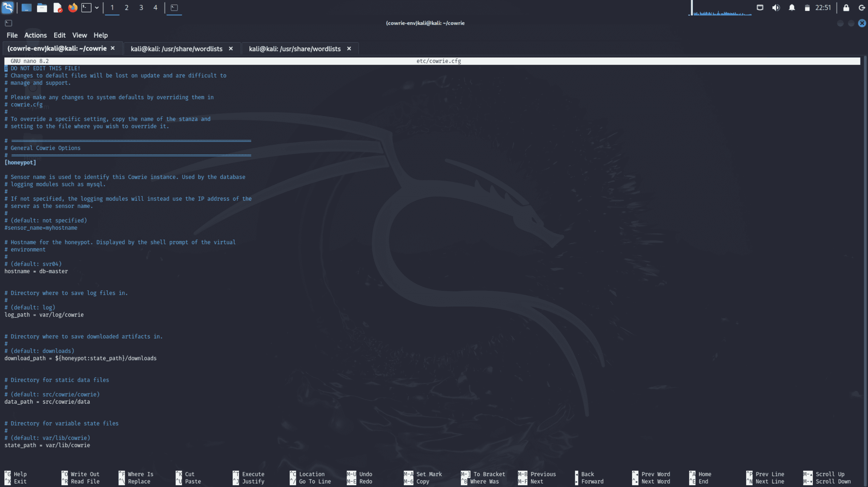Maximize the terminal window

pyautogui.click(x=851, y=23)
